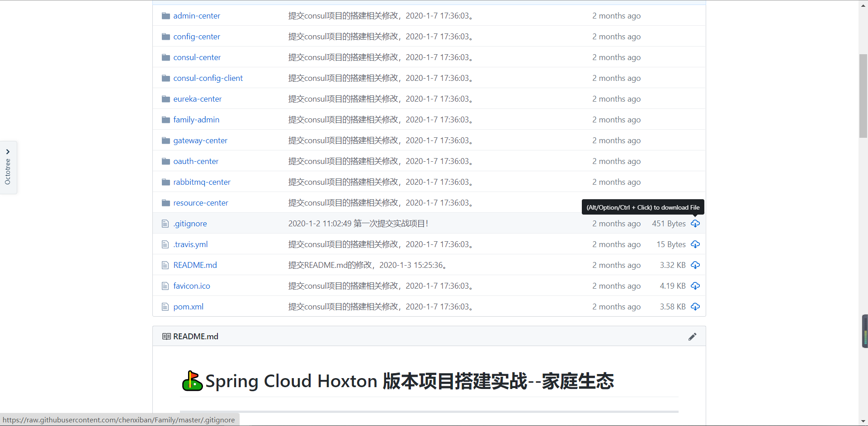Open the rabbitmq-center folder
868x426 pixels.
point(202,182)
